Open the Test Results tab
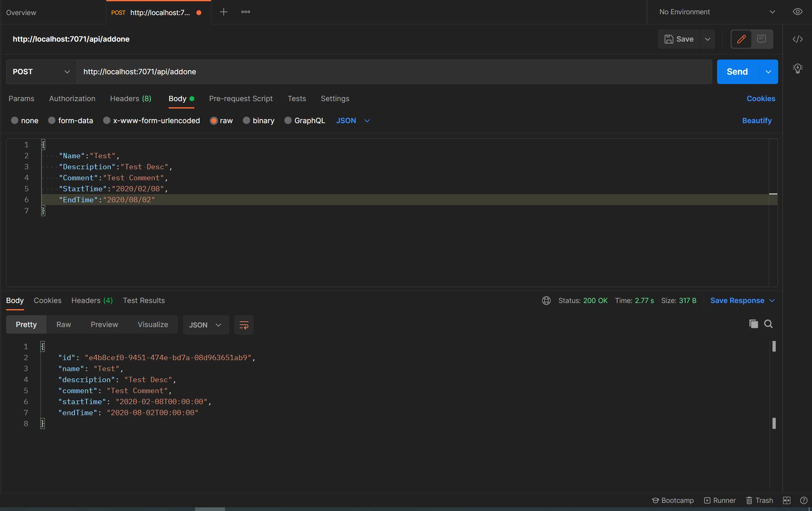Screen dimensions: 812x511 144,301
